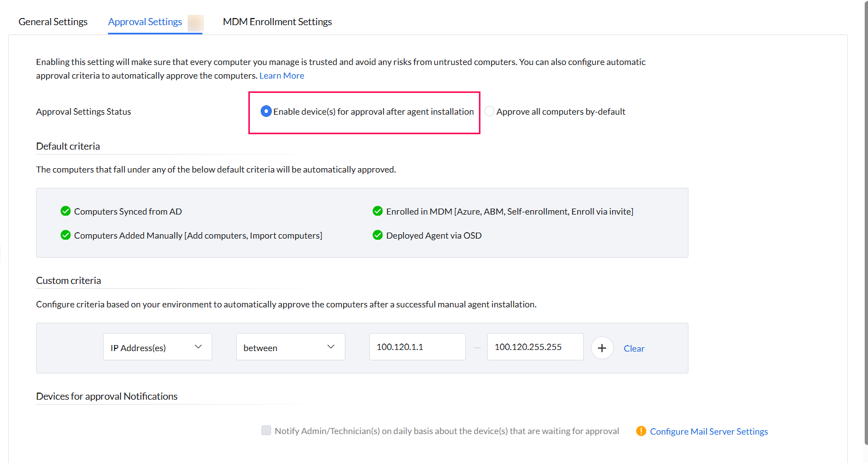Switch to General Settings tab
Image resolution: width=868 pixels, height=463 pixels.
(53, 22)
